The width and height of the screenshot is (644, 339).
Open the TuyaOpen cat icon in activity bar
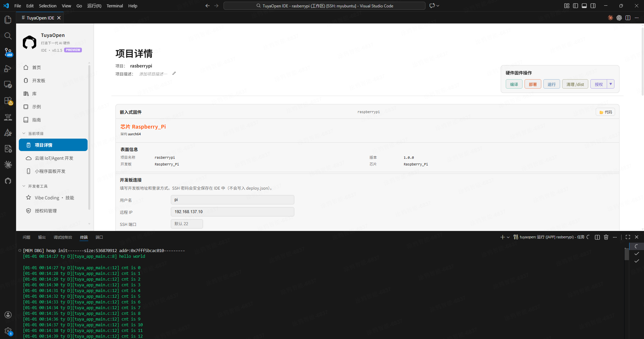click(x=8, y=181)
